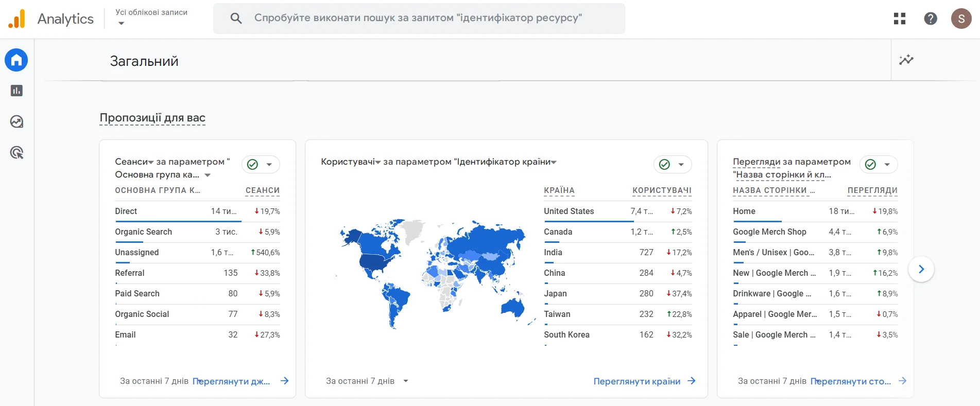Click the 'КРАЇНА' column header

click(x=559, y=190)
